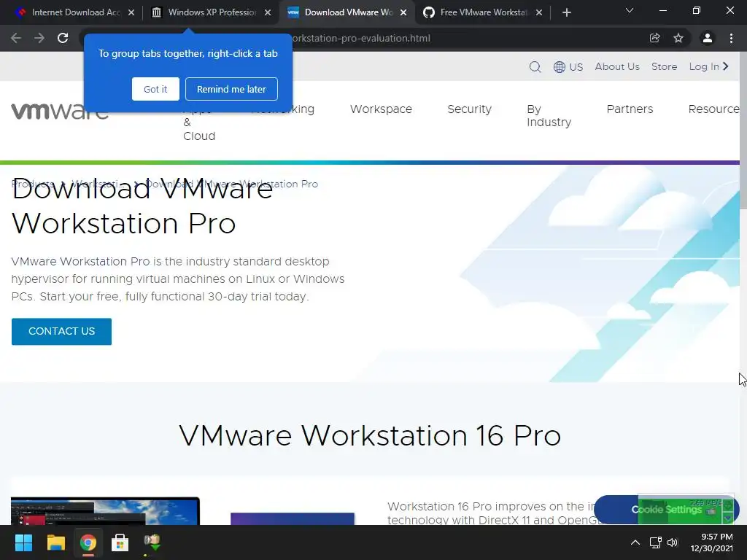Bookmark this page with the star icon

(678, 38)
